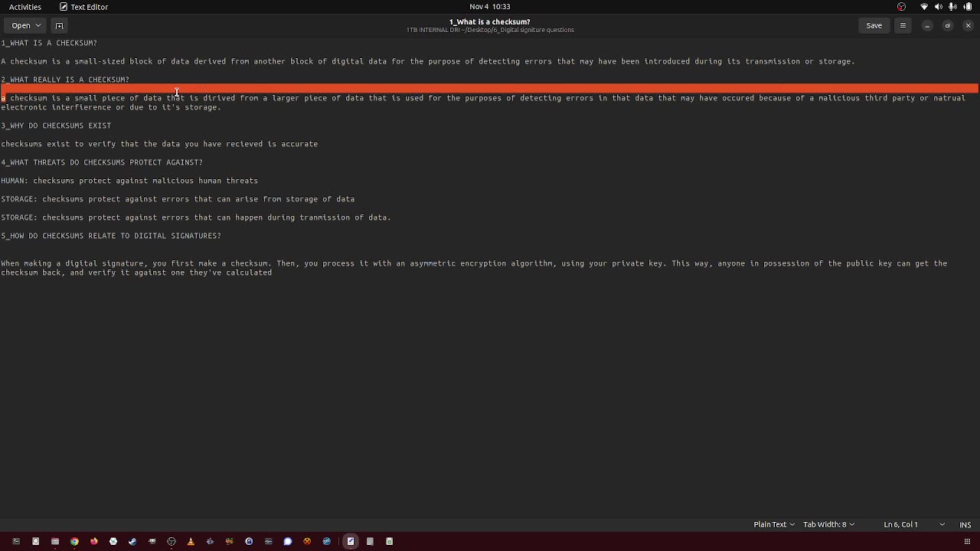Click line 'checksums exist to verify that the data'
The height and width of the screenshot is (551, 980).
point(159,144)
